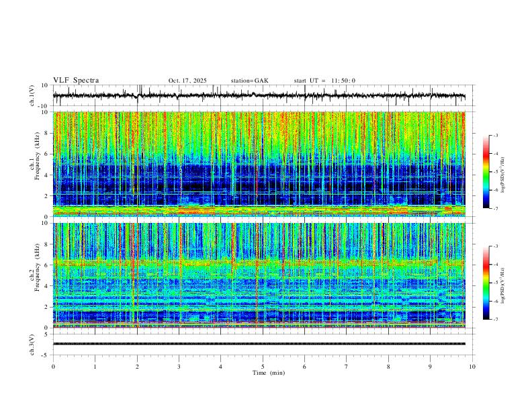532x411 pixels.
Task: Click the "-7" label on ch.2 color bar
Action: click(x=495, y=319)
